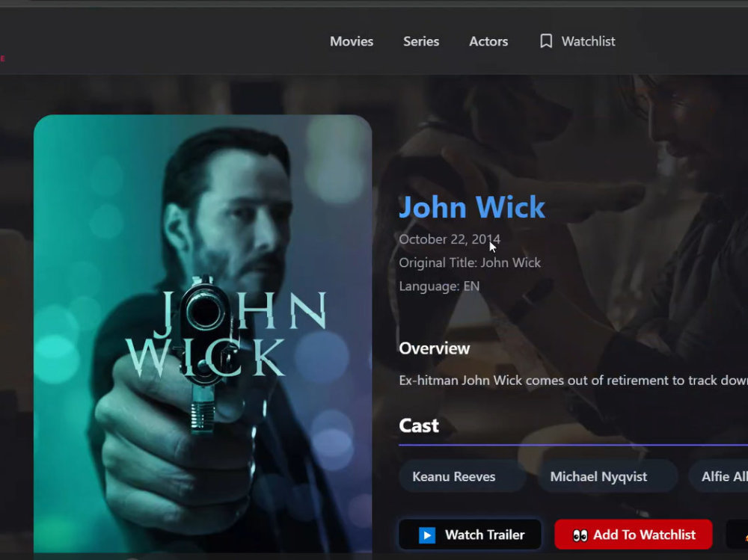Viewport: 748px width, 560px height.
Task: Click the Language: EN text
Action: (x=439, y=286)
